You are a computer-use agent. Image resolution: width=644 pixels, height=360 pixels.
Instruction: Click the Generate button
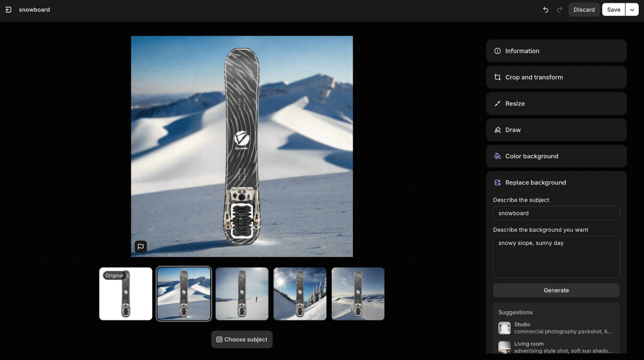pos(556,290)
